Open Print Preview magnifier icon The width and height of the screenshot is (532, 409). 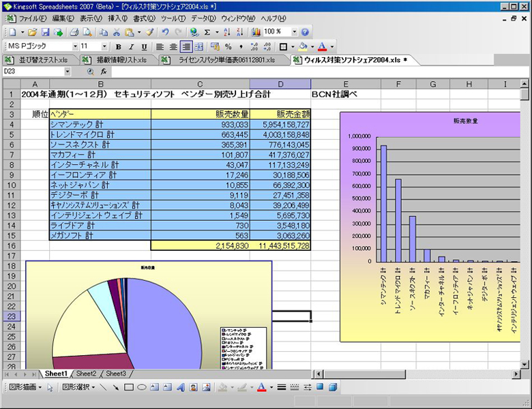[x=87, y=32]
